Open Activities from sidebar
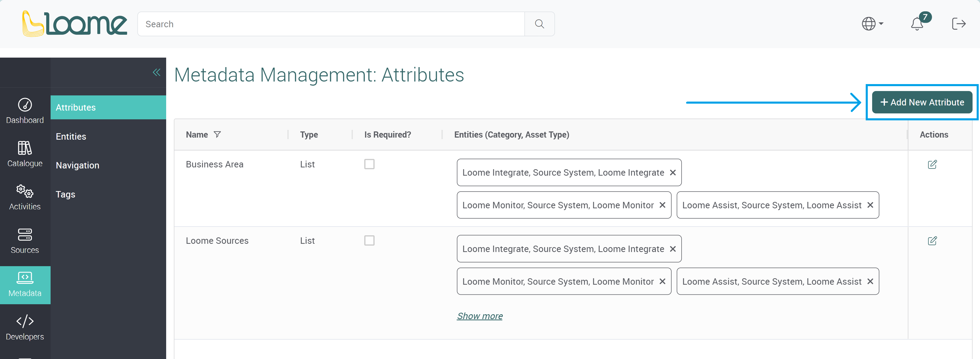Viewport: 980px width, 359px height. point(25,198)
